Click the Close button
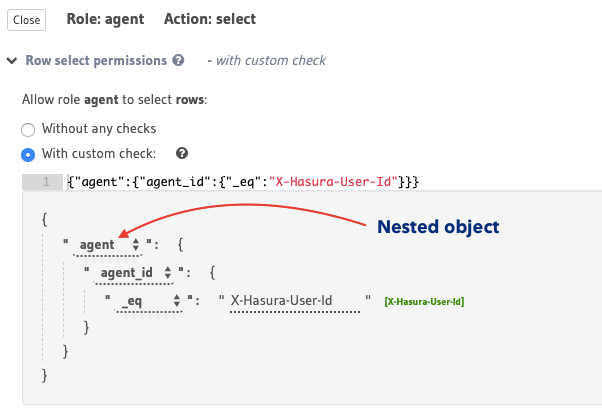The width and height of the screenshot is (602, 415). [x=27, y=20]
